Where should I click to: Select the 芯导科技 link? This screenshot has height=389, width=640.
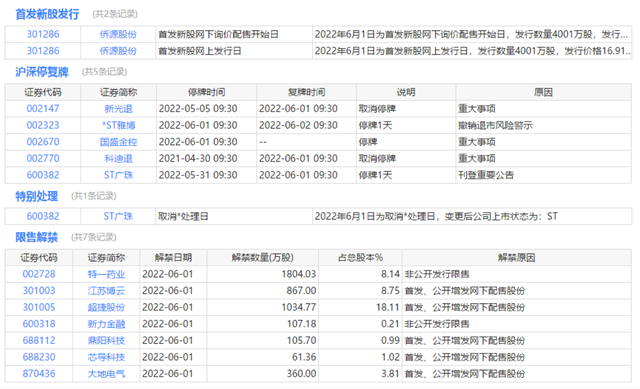106,357
